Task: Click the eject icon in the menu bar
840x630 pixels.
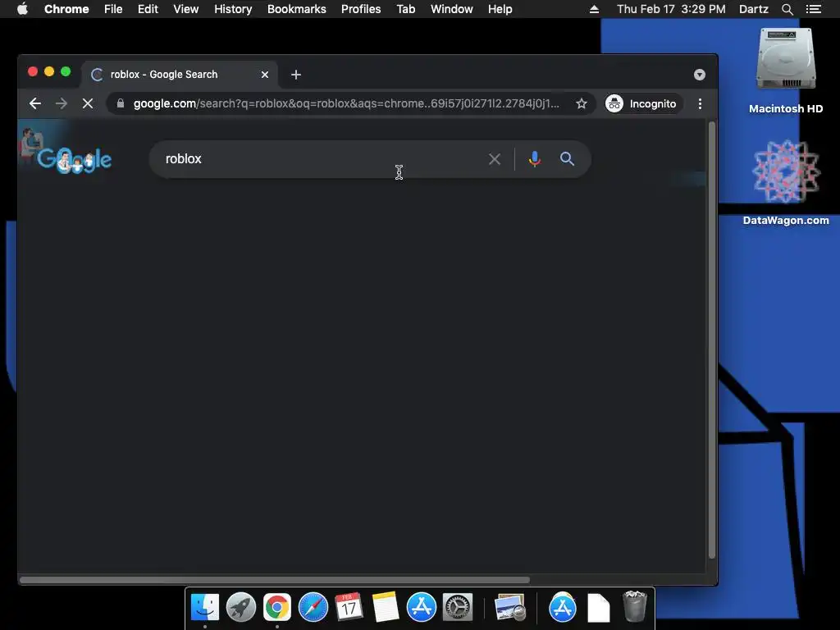Action: click(x=594, y=9)
